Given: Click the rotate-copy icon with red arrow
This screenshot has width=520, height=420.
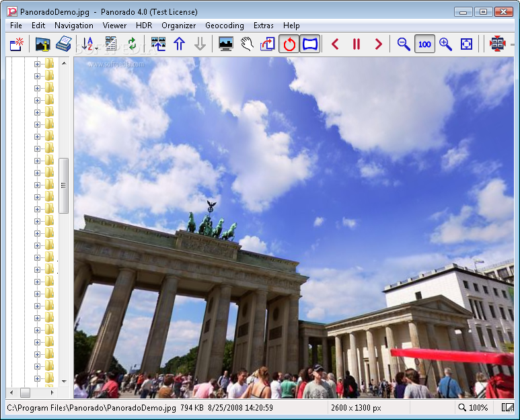Looking at the screenshot, I should [268, 44].
